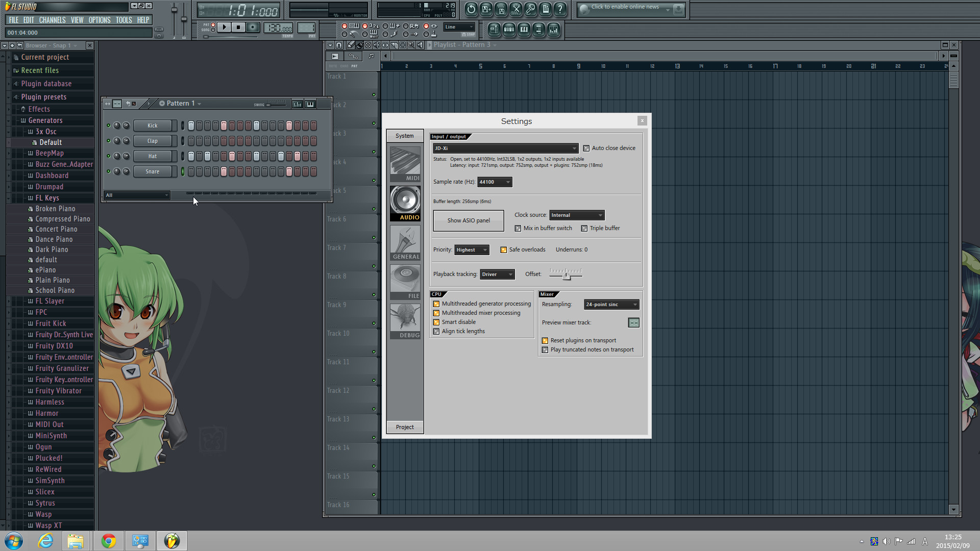
Task: Open the All channel filter dropdown
Action: pyautogui.click(x=137, y=195)
